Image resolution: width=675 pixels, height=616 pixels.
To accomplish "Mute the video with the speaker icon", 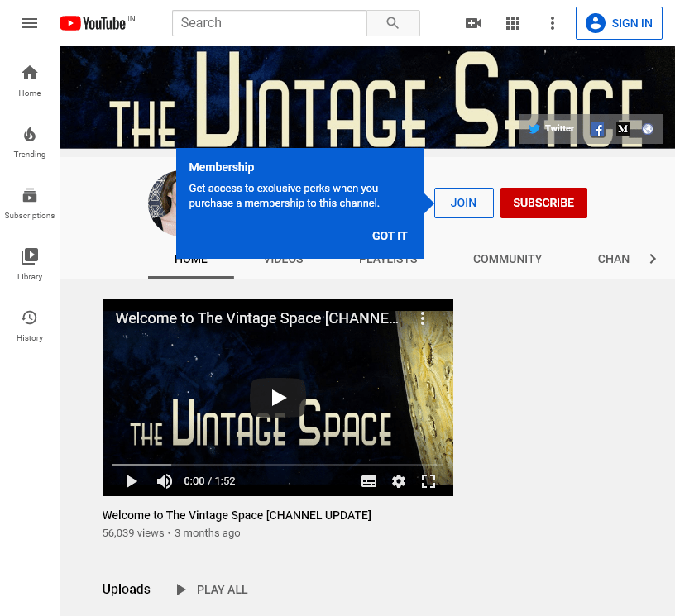I will pyautogui.click(x=164, y=481).
